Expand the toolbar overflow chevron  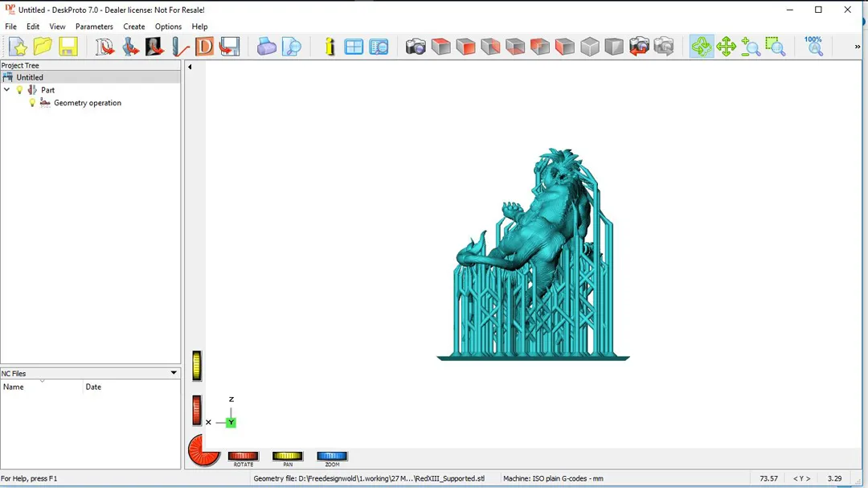click(x=858, y=47)
